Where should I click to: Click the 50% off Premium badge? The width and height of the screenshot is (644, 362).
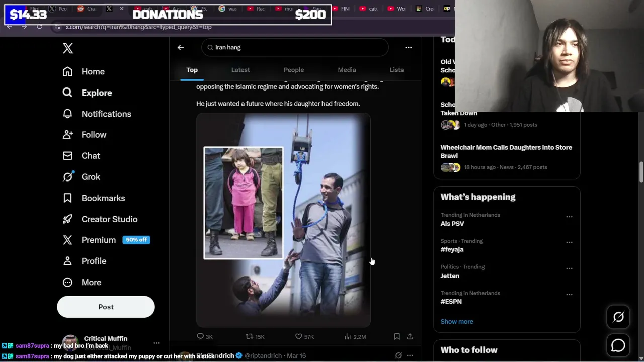pyautogui.click(x=136, y=240)
